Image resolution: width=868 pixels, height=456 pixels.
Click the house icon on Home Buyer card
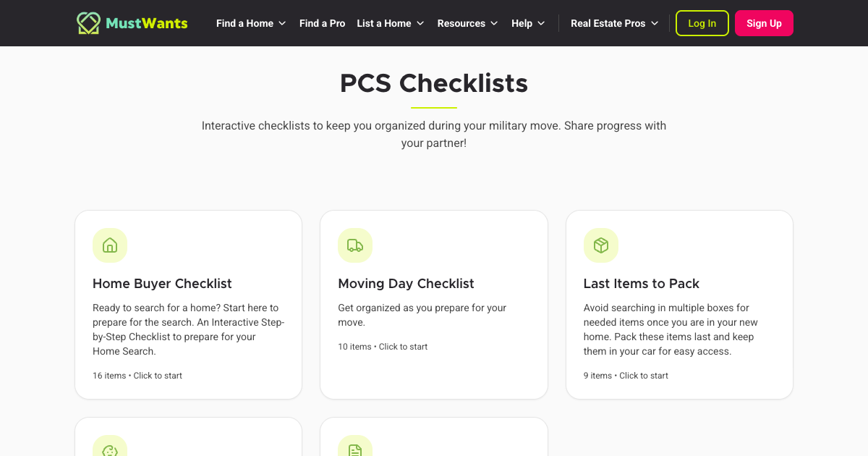[x=110, y=245]
